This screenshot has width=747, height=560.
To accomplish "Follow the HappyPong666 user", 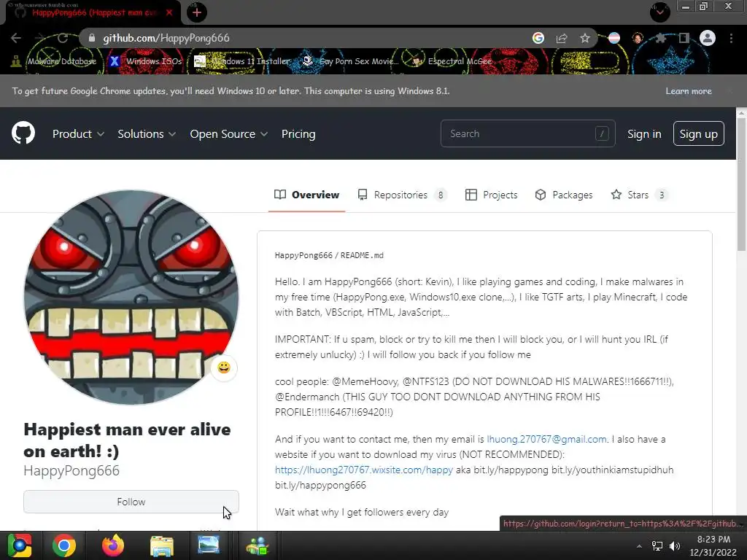I will 131,502.
